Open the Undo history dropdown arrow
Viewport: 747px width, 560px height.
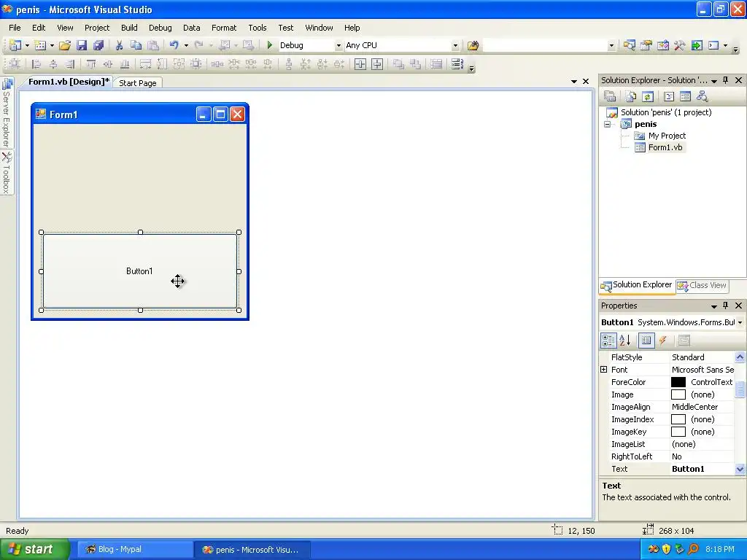tap(186, 46)
